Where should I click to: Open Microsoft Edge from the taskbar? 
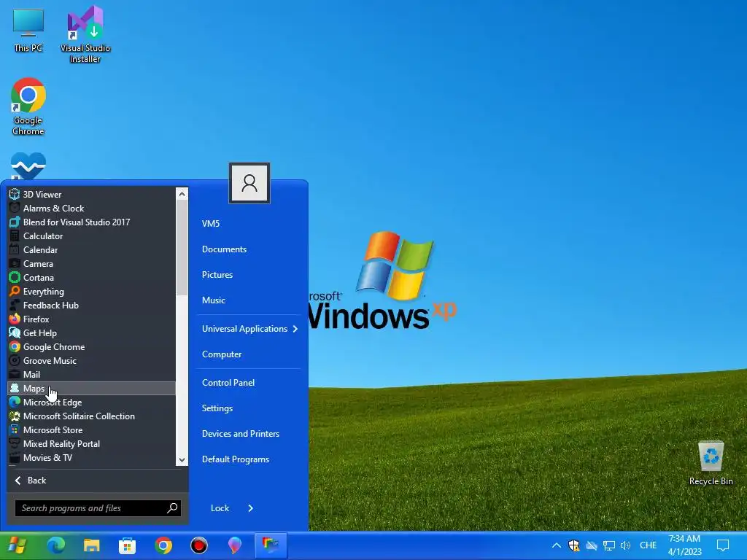[55, 545]
